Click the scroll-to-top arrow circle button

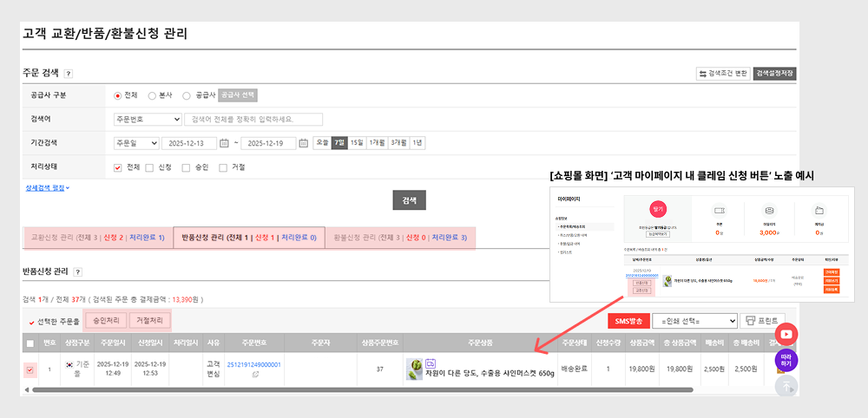[x=786, y=386]
